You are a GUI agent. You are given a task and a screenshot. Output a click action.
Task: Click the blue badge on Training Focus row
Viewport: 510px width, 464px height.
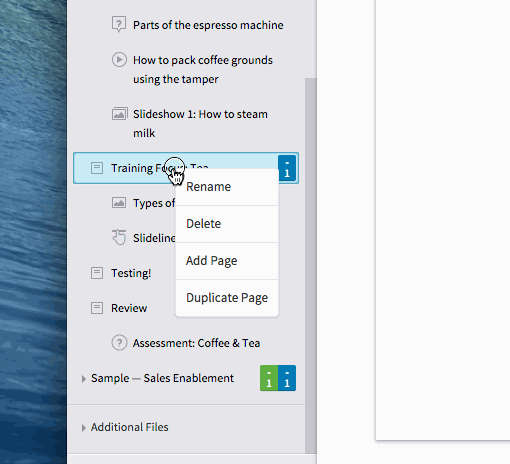tap(287, 168)
